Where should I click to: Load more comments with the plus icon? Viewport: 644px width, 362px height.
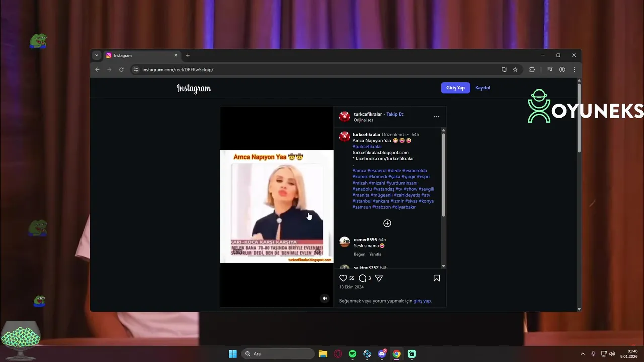387,223
